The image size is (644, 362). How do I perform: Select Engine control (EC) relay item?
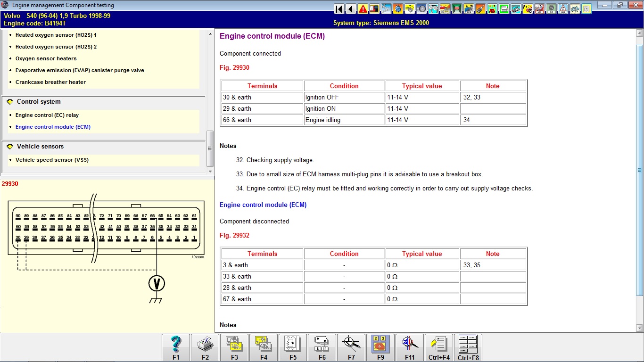pos(47,115)
